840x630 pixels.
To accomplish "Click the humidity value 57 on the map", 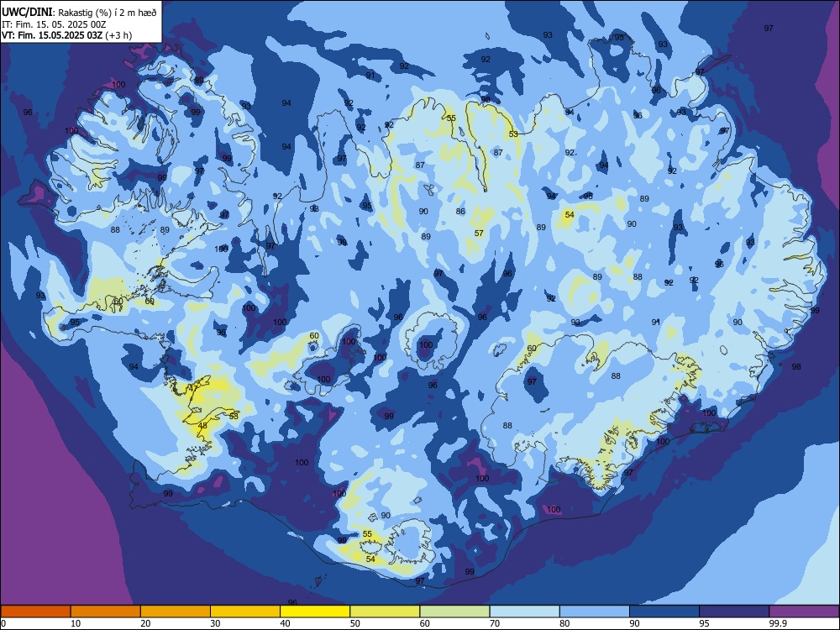I will tap(479, 234).
